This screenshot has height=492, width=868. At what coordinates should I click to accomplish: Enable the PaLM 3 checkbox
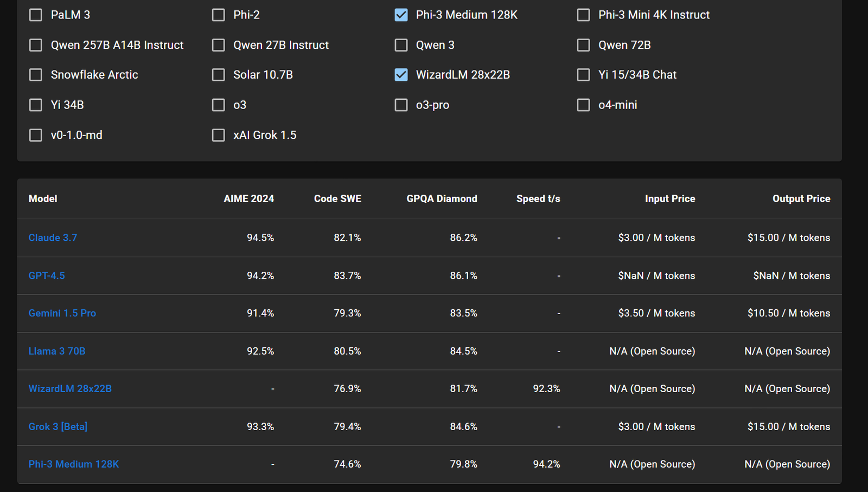tap(36, 15)
